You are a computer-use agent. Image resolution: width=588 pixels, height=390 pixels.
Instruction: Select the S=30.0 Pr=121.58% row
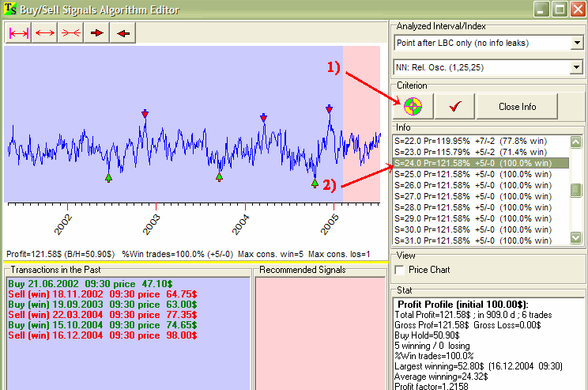tap(481, 229)
